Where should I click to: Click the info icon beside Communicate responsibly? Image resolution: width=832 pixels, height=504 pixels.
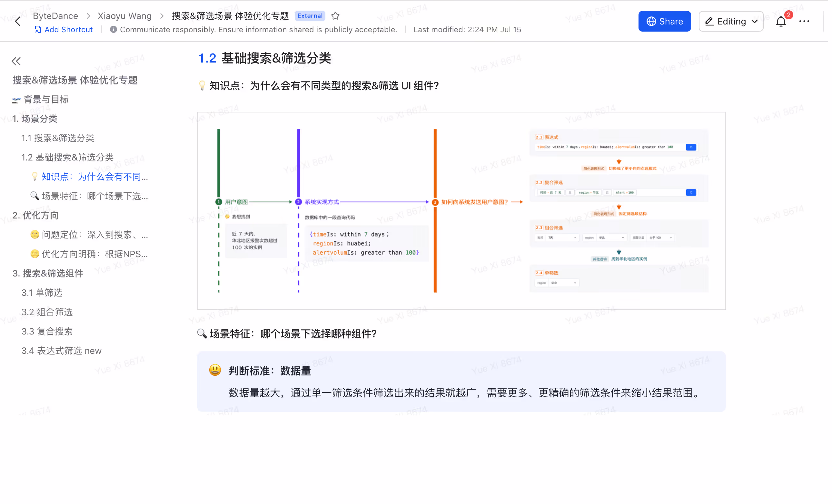(x=114, y=30)
